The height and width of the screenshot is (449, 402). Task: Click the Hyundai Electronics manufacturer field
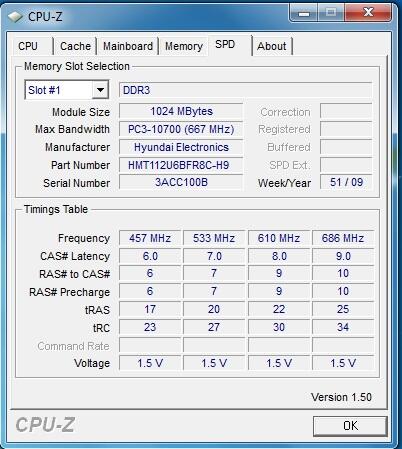181,147
